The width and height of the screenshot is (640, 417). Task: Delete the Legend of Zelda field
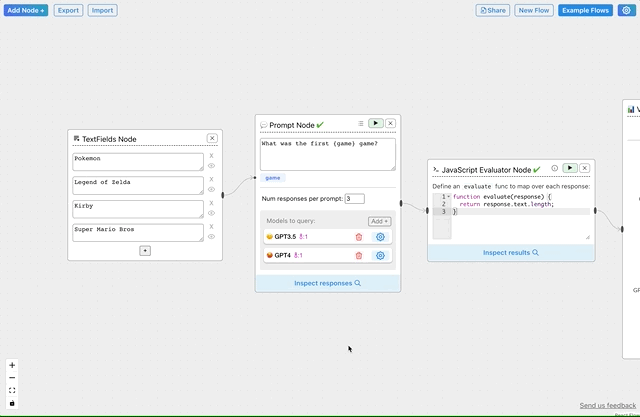(211, 180)
